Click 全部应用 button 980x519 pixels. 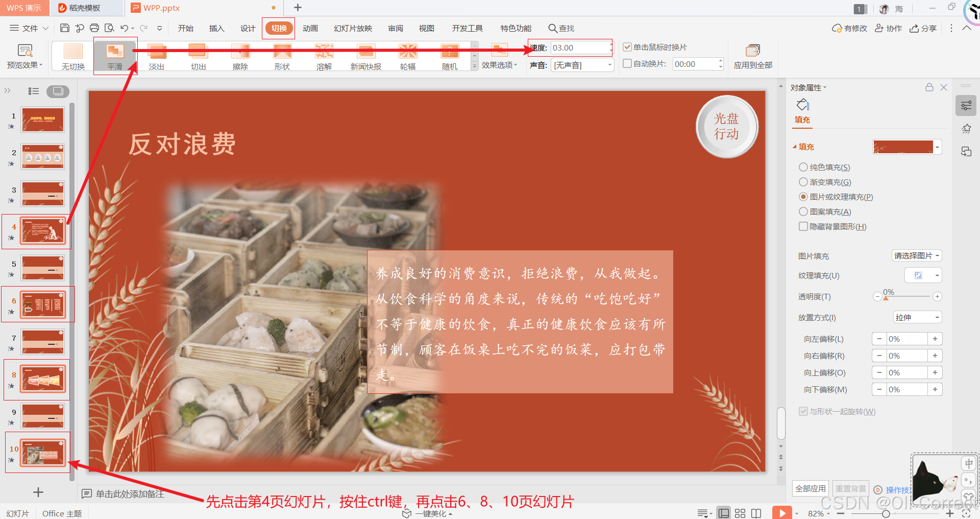[811, 488]
